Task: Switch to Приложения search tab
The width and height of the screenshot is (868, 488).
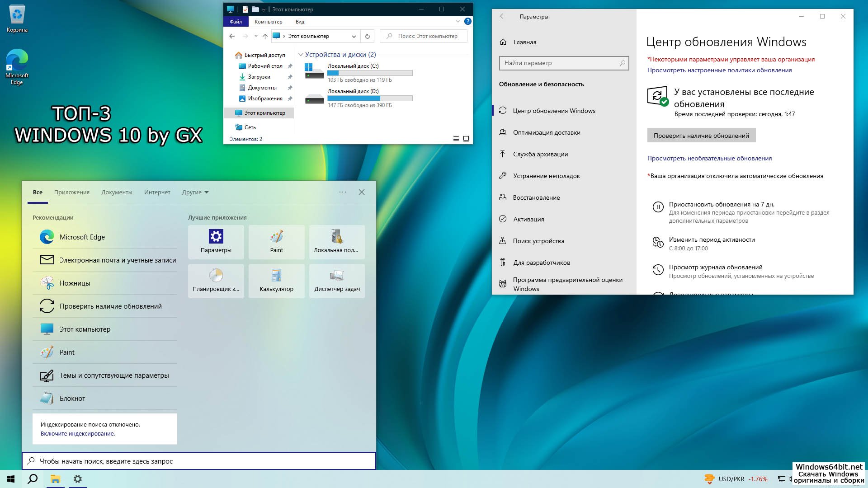Action: coord(72,192)
